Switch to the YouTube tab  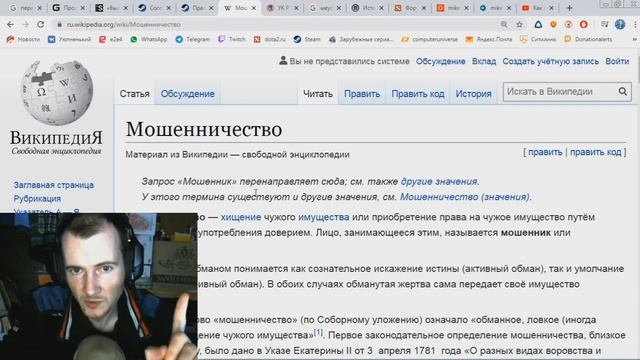[537, 8]
